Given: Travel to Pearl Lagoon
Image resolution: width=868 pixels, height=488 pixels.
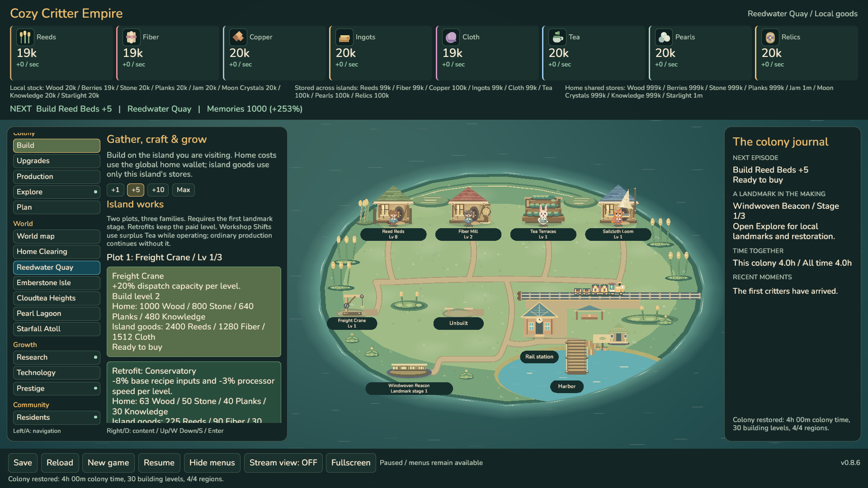Looking at the screenshot, I should 57,314.
